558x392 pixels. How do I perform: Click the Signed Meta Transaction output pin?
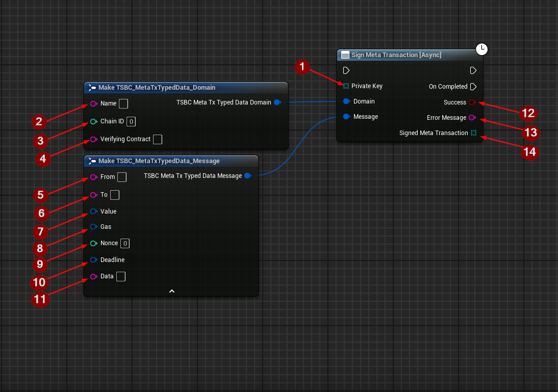pyautogui.click(x=474, y=133)
